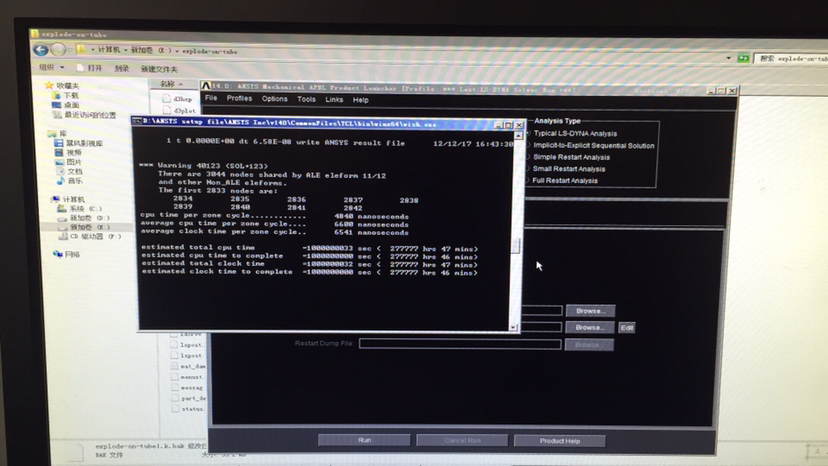Select Implicit-to-Explicit Sequential Solution option
This screenshot has height=466, width=828.
click(x=592, y=145)
